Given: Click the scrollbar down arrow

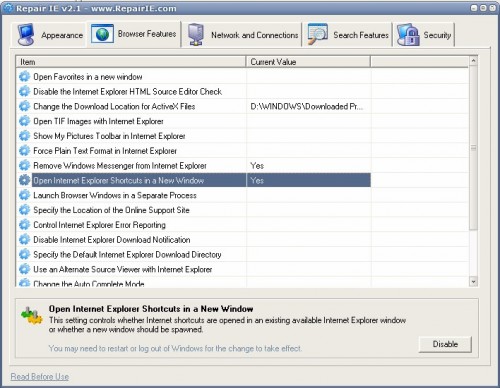Looking at the screenshot, I should point(473,282).
